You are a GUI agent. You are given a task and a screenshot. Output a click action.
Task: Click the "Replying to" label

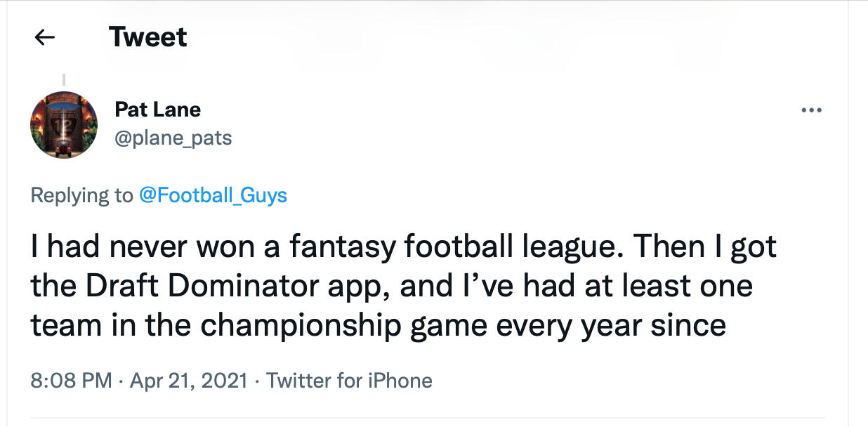(x=81, y=195)
